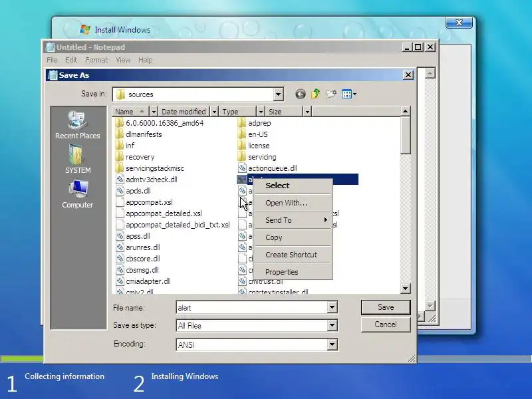Select the inf folder

(x=125, y=146)
